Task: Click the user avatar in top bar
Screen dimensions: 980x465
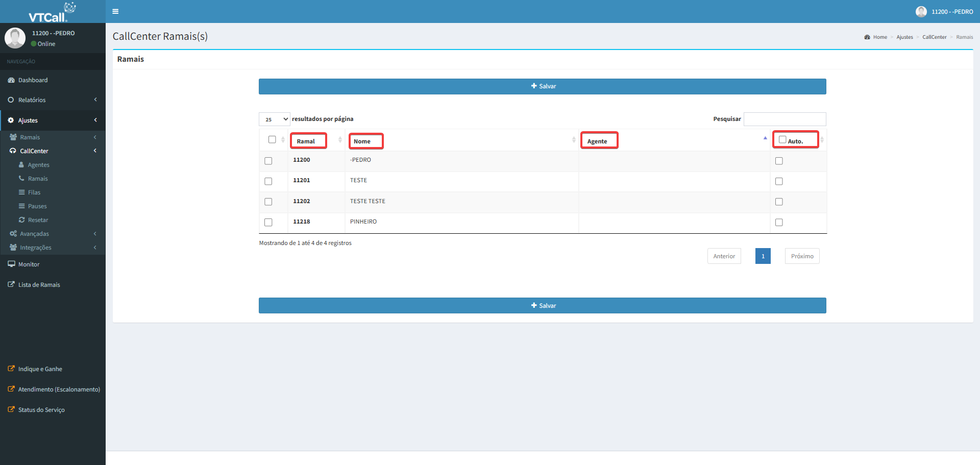Action: click(921, 11)
